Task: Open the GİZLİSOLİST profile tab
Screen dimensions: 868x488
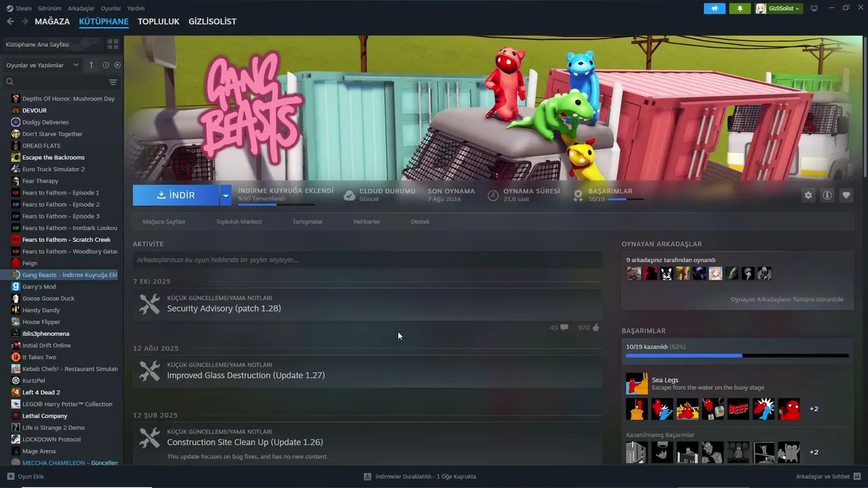Action: [x=212, y=22]
